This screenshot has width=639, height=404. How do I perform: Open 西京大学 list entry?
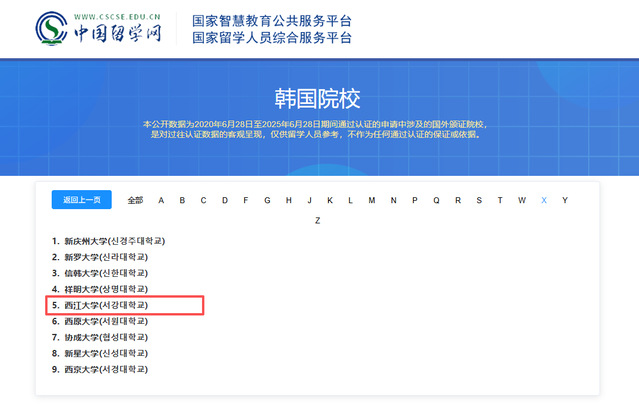tap(100, 369)
